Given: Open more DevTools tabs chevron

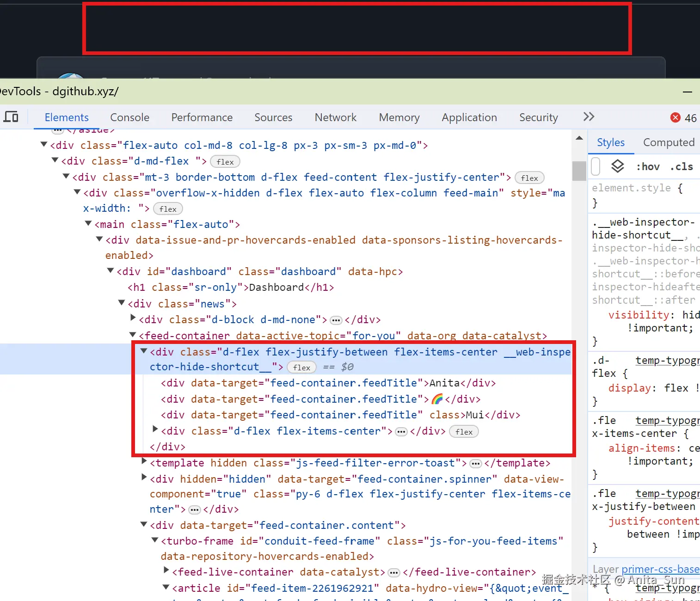Looking at the screenshot, I should [589, 117].
